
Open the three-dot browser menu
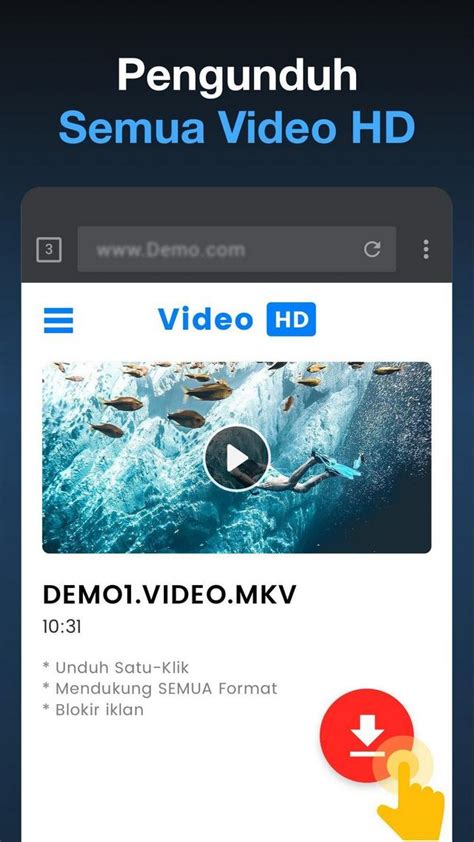(426, 250)
